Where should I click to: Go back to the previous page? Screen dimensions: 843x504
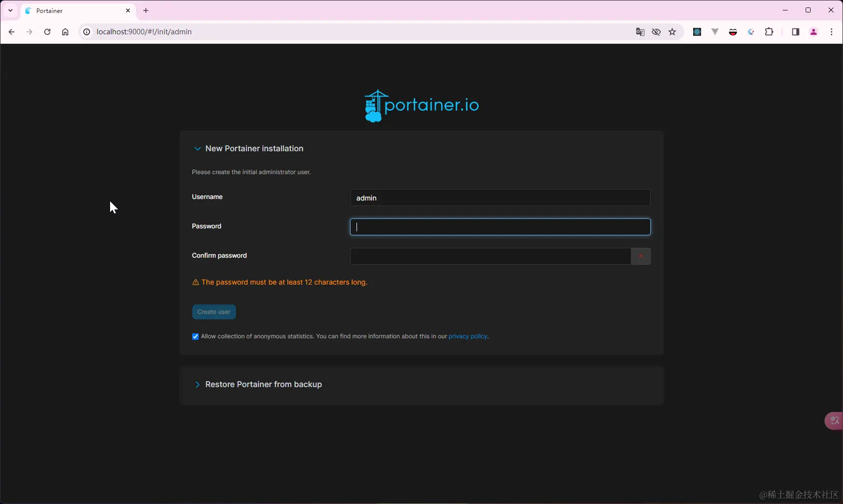tap(11, 32)
